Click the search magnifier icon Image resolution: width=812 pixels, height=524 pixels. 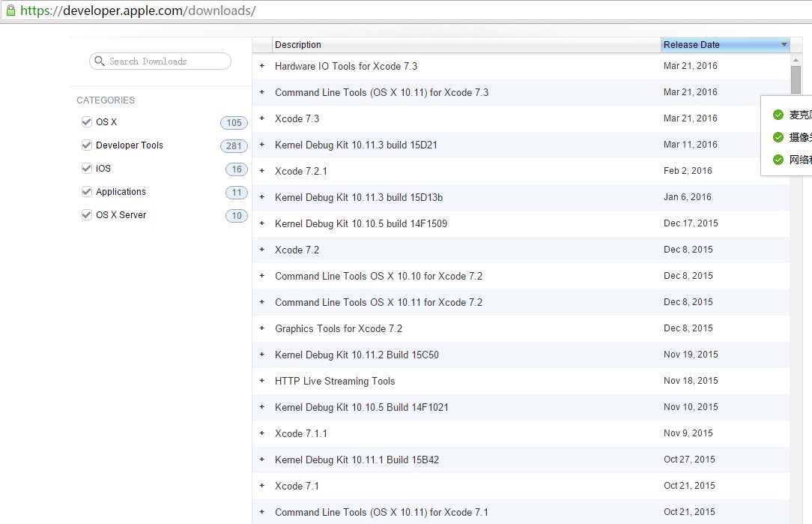(x=100, y=61)
